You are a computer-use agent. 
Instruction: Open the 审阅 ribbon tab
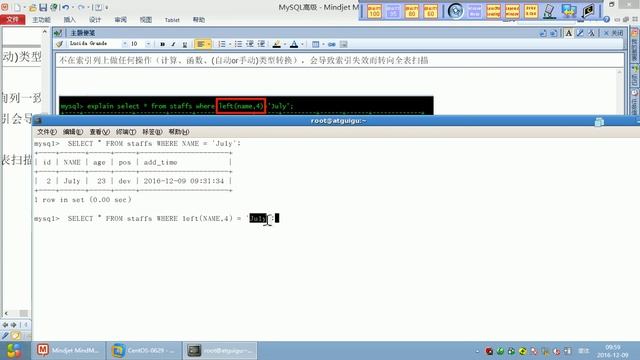120,20
